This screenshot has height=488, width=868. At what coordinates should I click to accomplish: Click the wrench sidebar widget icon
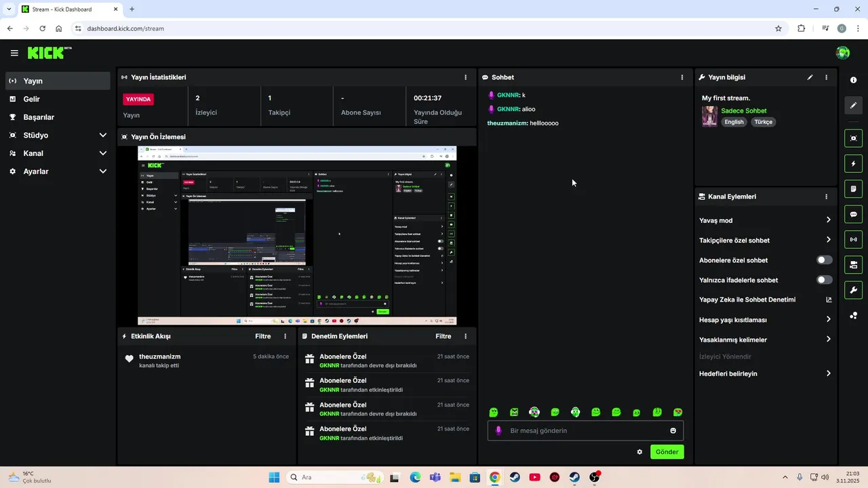coord(853,290)
